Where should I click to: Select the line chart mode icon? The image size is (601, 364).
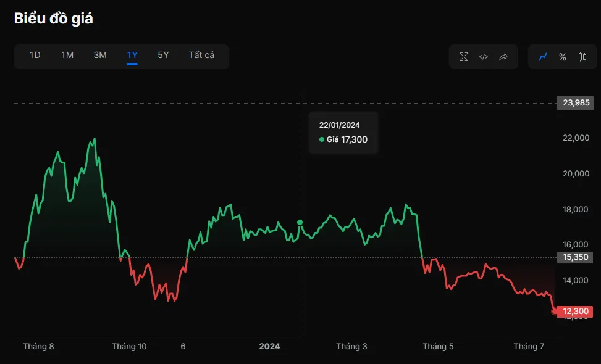pos(543,57)
